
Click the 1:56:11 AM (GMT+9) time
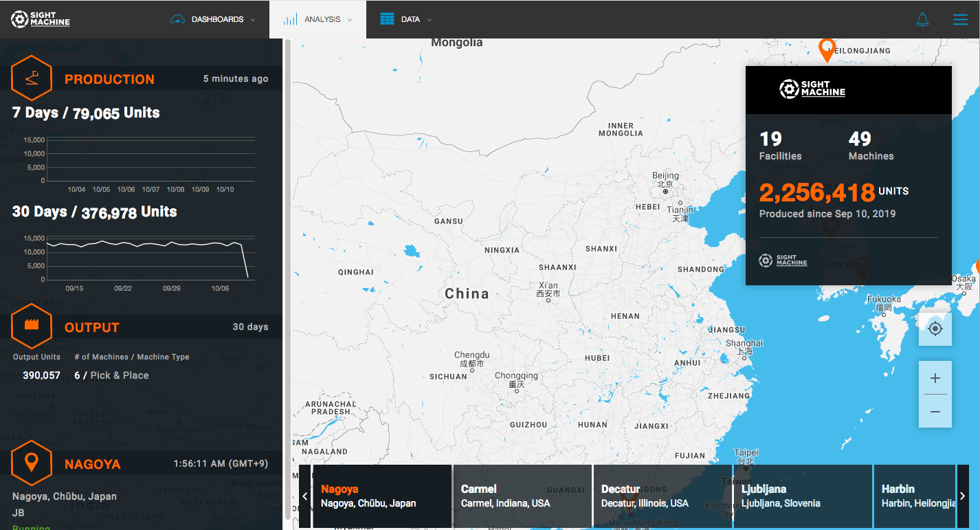[221, 463]
